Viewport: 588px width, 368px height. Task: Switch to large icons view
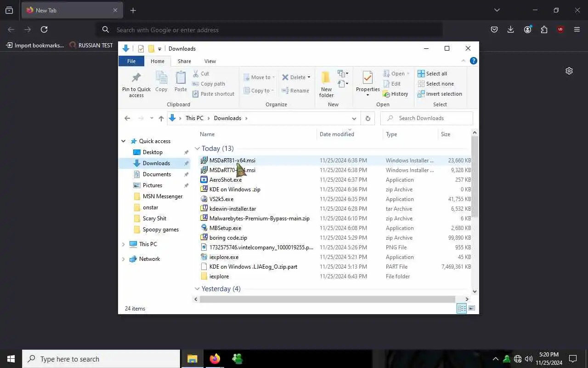click(472, 309)
